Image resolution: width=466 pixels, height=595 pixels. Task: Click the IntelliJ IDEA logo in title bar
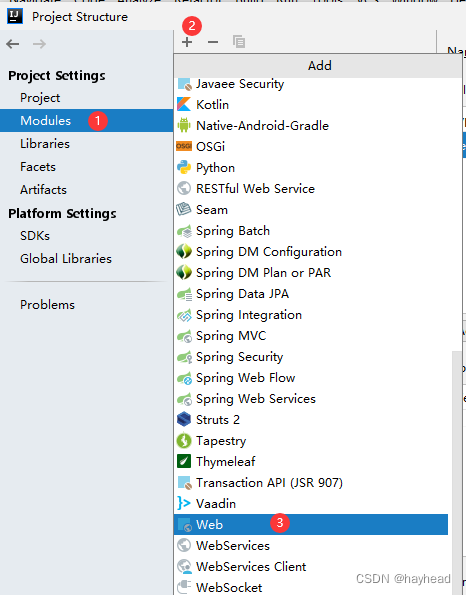[x=15, y=16]
